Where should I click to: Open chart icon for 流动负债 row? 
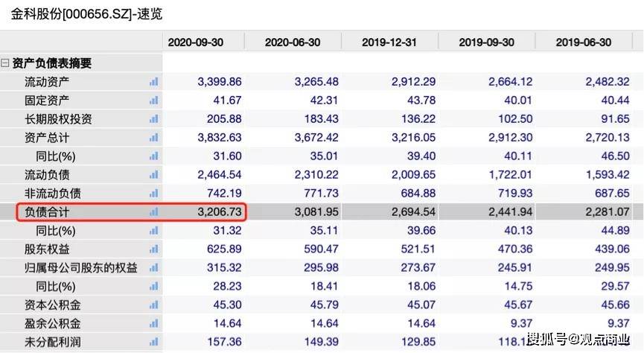153,175
